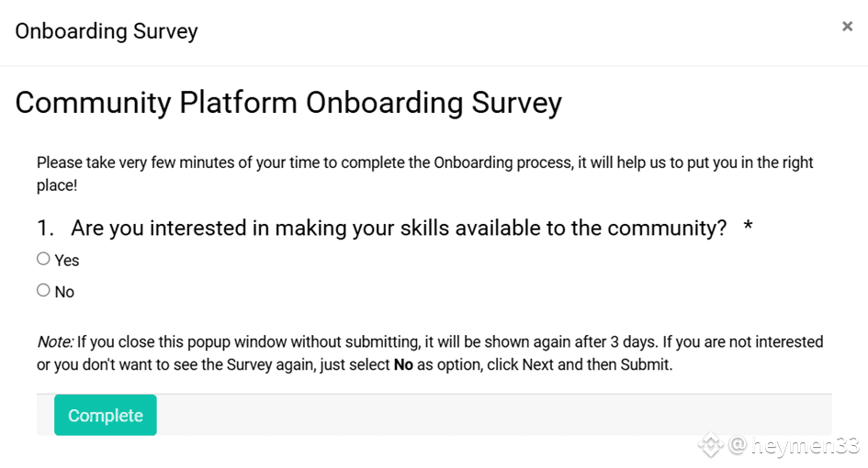Image resolution: width=868 pixels, height=468 pixels.
Task: Click the "Yes" option label text
Action: point(67,261)
